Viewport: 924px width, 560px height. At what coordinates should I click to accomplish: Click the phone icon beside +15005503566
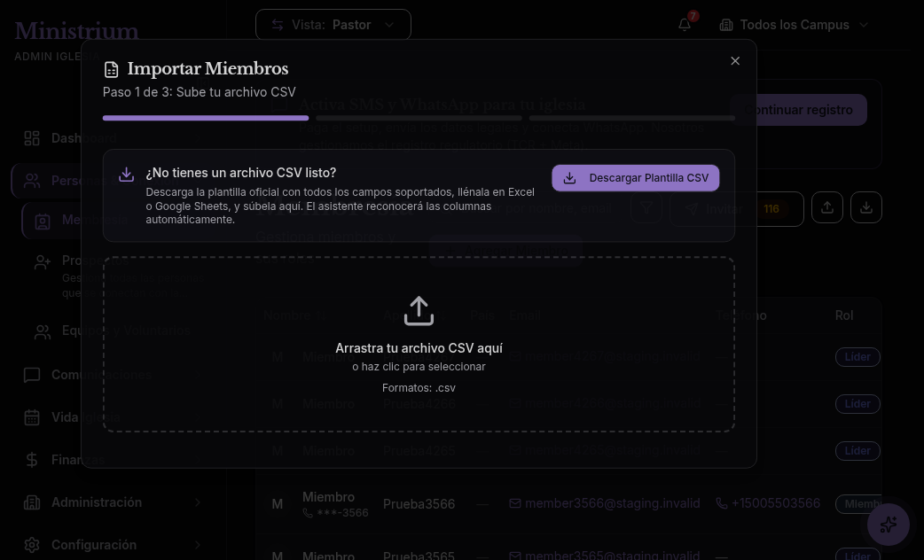(721, 503)
